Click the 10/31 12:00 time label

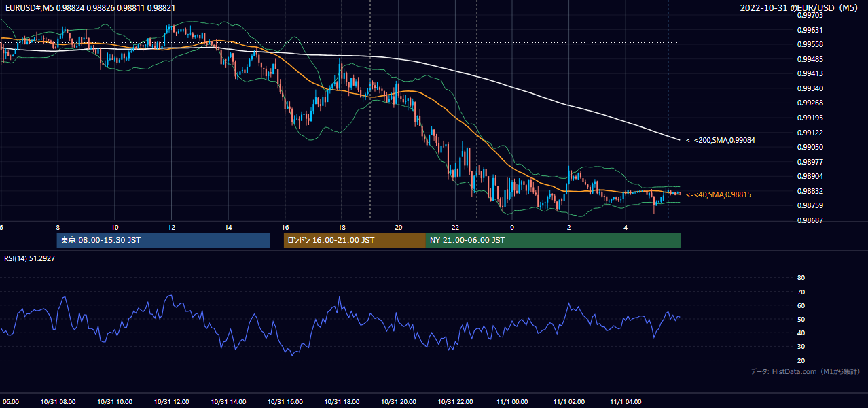click(171, 402)
